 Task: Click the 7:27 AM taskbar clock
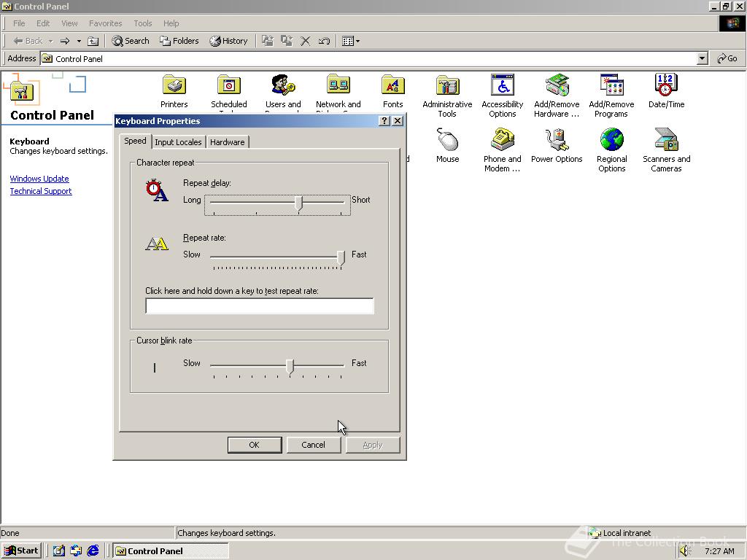719,551
